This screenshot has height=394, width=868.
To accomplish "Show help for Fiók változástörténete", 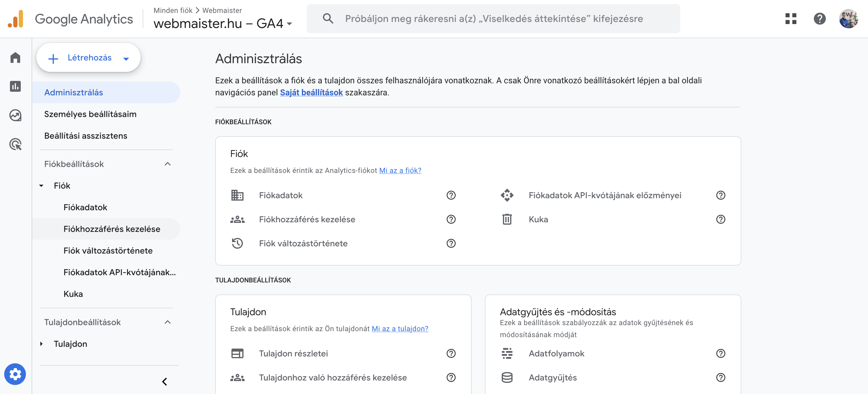I will [451, 243].
